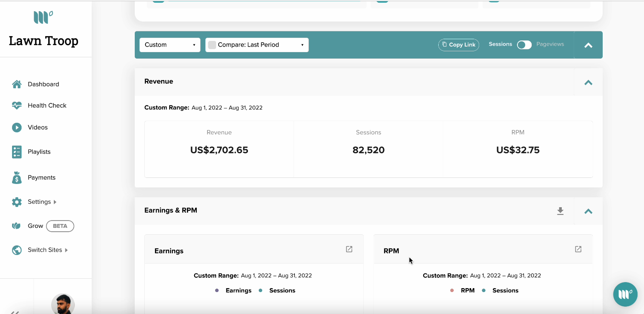Download Earnings & RPM data

point(560,211)
